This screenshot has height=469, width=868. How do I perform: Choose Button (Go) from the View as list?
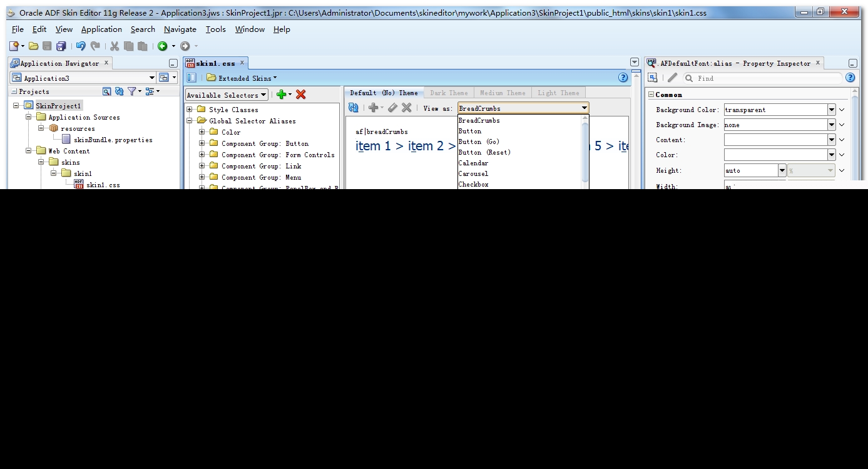tap(479, 142)
